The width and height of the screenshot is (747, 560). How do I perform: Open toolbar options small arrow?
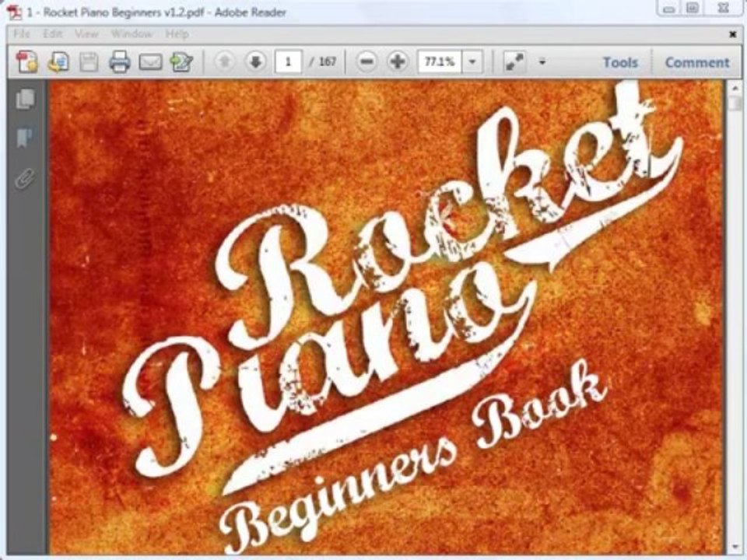tap(542, 61)
